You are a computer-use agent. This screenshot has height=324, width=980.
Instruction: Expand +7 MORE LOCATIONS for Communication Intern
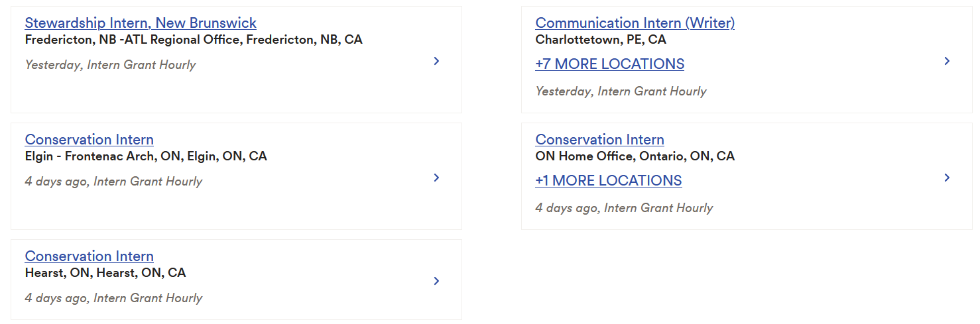pyautogui.click(x=609, y=64)
